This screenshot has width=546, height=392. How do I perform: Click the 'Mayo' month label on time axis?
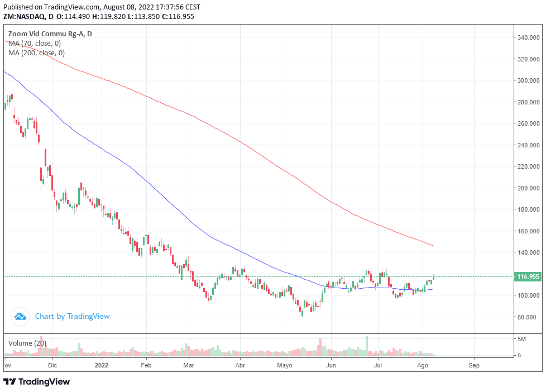point(285,365)
